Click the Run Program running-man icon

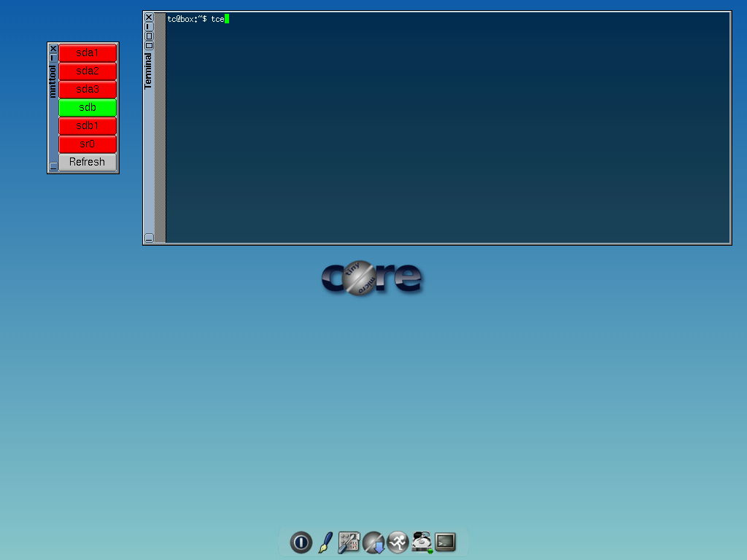pos(398,542)
